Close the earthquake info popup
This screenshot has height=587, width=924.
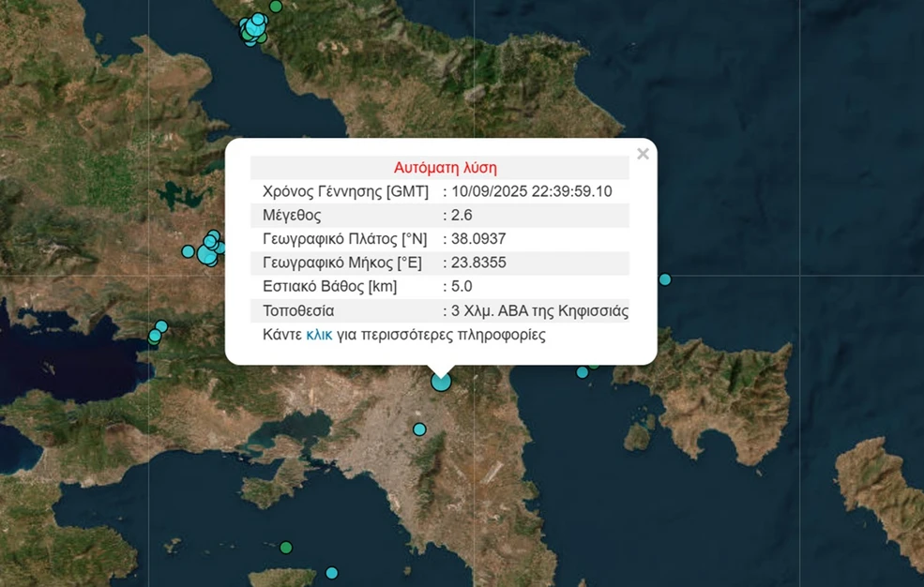(643, 155)
